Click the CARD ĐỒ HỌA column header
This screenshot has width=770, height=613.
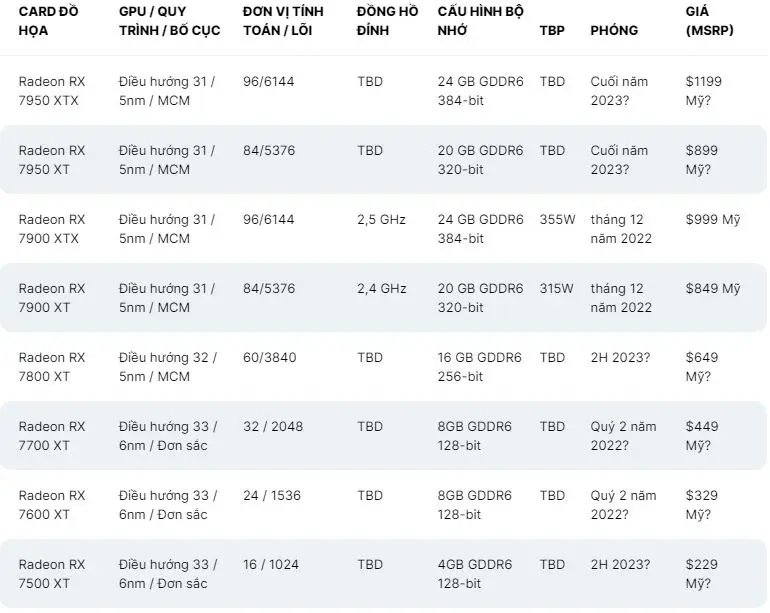[x=48, y=21]
